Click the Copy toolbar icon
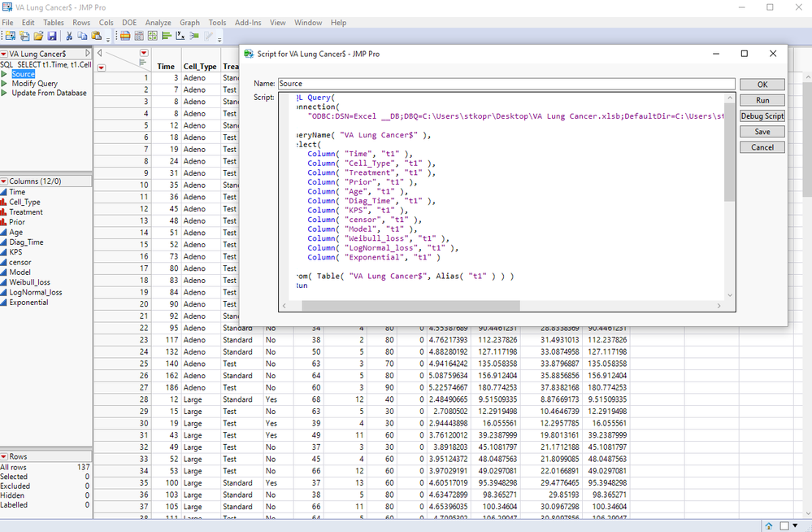 pos(83,36)
